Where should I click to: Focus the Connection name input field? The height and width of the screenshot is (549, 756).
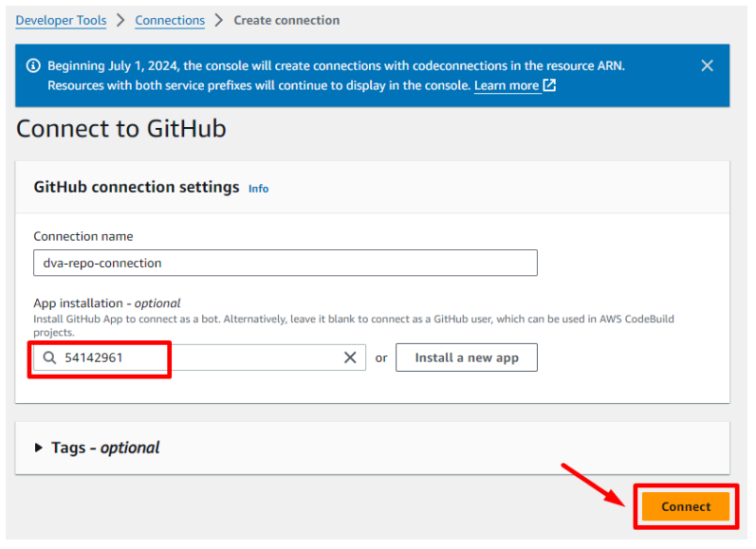(286, 263)
